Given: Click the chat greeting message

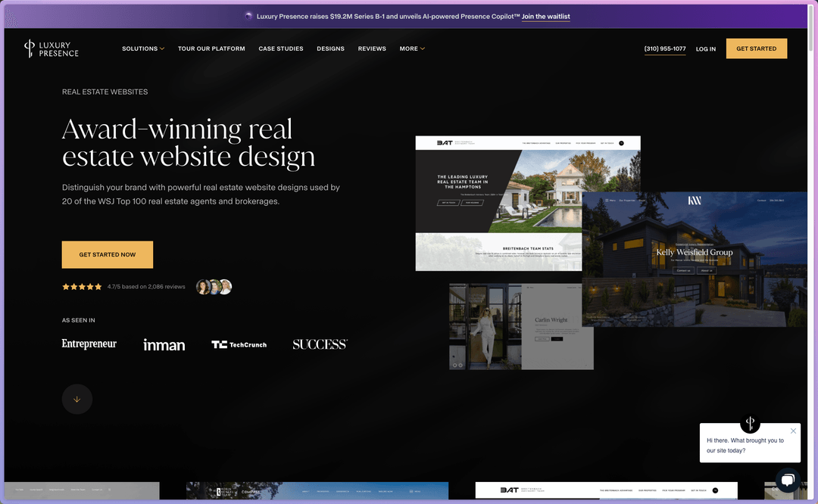Looking at the screenshot, I should [x=745, y=445].
